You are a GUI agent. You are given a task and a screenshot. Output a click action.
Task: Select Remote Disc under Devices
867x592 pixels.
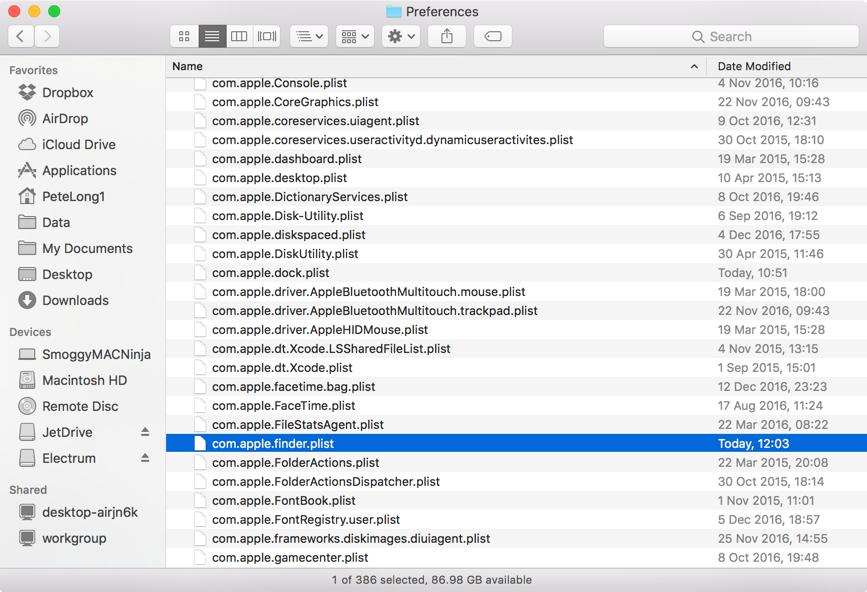click(80, 406)
